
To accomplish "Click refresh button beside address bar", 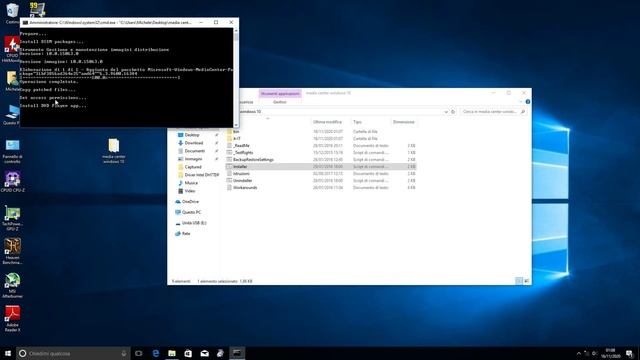I will [x=453, y=111].
